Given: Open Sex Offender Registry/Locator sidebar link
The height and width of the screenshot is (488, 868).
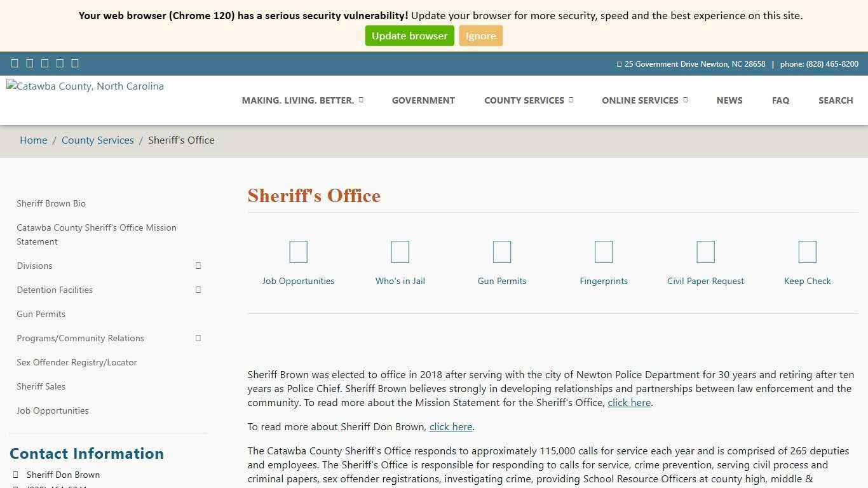Looking at the screenshot, I should point(77,362).
